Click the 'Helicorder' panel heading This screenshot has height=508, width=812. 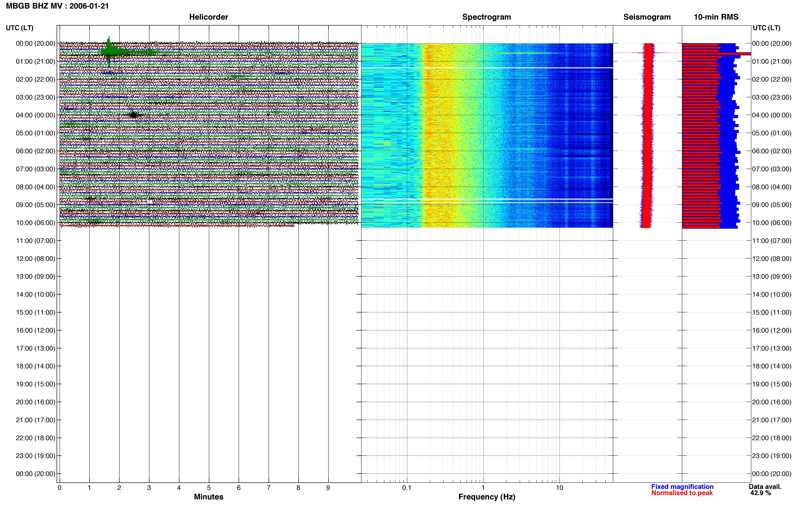coord(209,17)
